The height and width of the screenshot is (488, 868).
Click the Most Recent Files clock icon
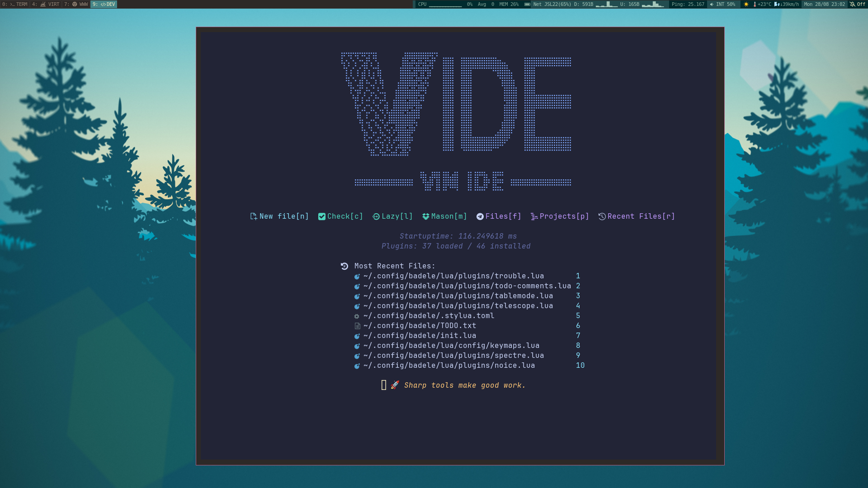[344, 266]
